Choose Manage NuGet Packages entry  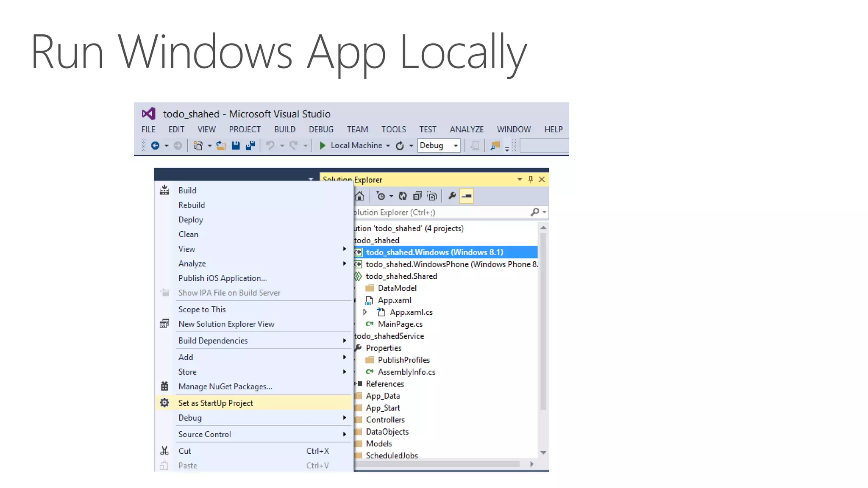pos(225,386)
